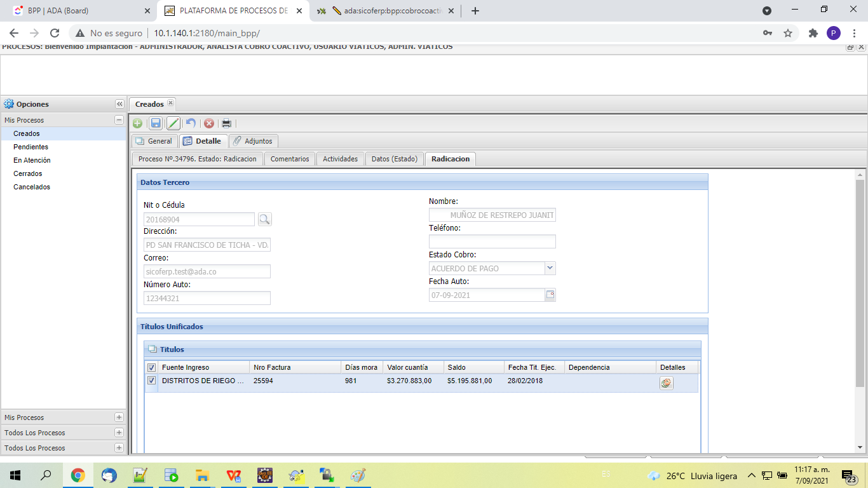The width and height of the screenshot is (868, 488).
Task: Click the green add new record icon
Action: pos(137,123)
